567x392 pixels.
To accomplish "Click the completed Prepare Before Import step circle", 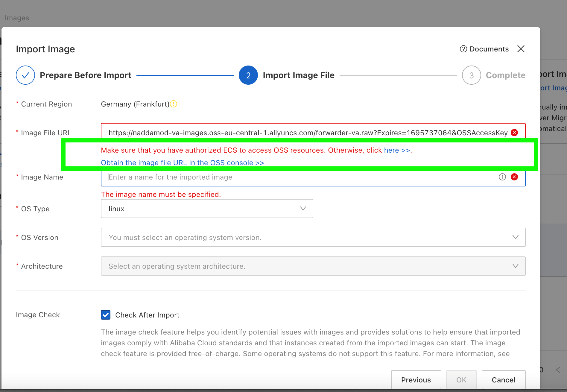I will (25, 75).
